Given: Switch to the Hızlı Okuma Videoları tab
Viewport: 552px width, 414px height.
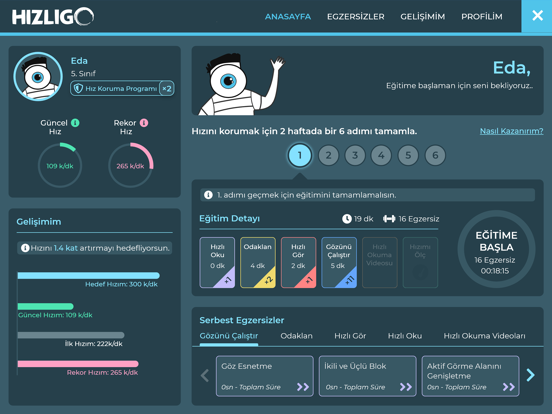Looking at the screenshot, I should pos(484,336).
